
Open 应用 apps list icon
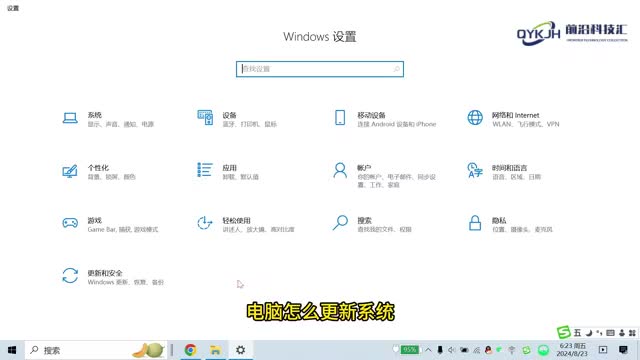click(x=204, y=170)
